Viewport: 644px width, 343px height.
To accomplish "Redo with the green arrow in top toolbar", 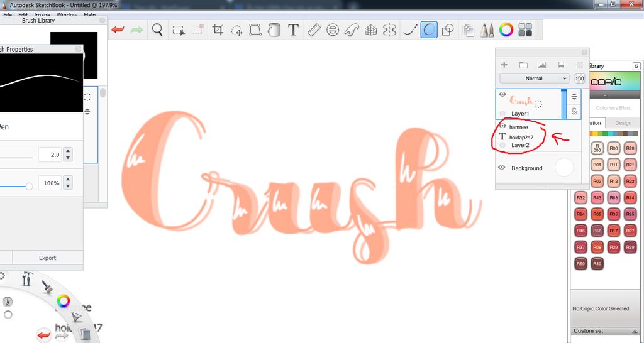I will tap(136, 30).
